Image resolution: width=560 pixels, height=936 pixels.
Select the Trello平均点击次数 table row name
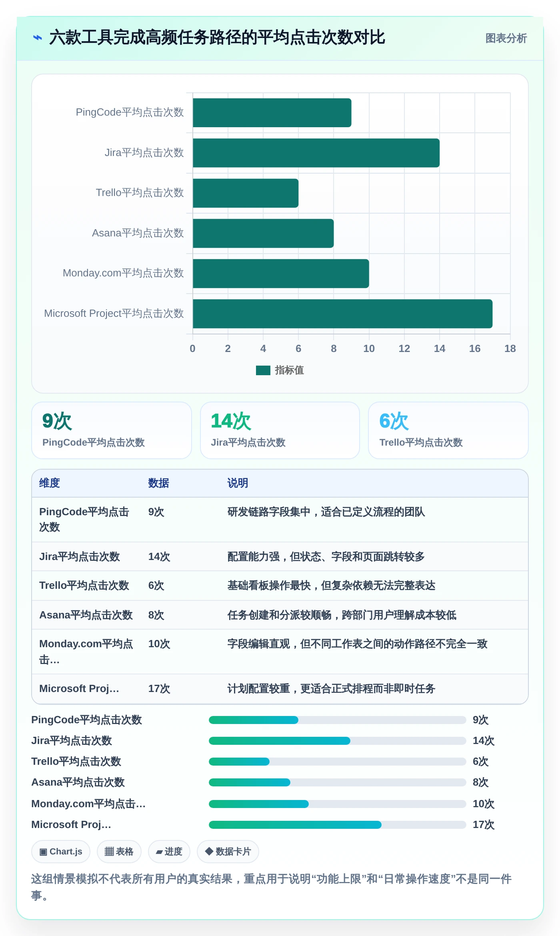click(x=84, y=586)
